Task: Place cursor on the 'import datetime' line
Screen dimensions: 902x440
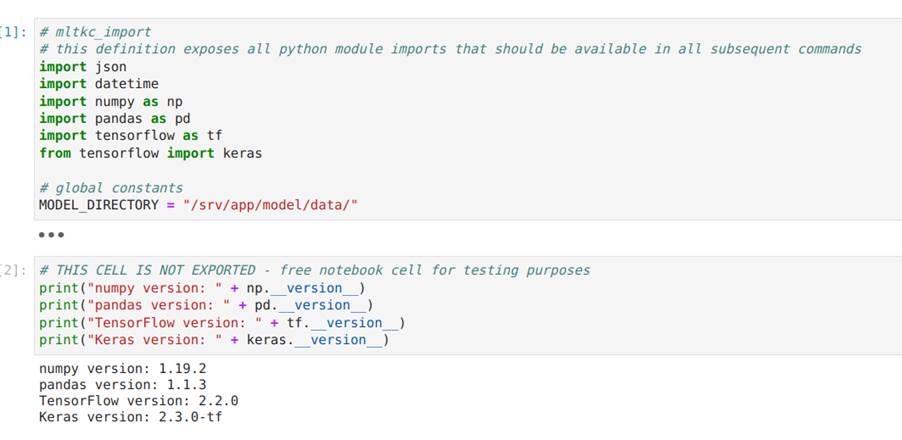Action: (99, 84)
